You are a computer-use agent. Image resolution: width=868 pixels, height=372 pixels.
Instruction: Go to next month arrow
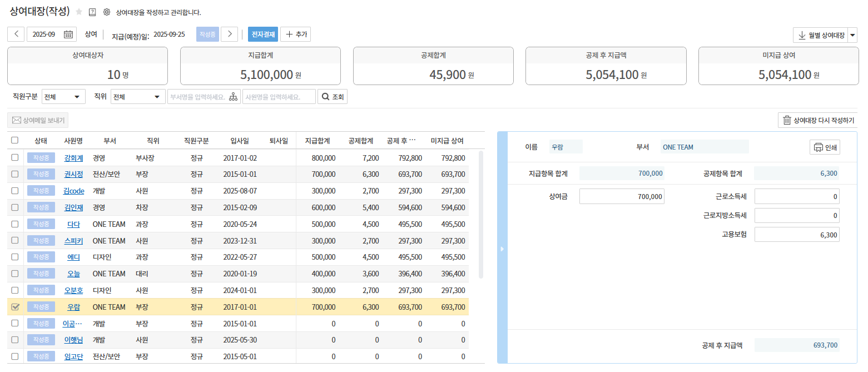tap(229, 34)
